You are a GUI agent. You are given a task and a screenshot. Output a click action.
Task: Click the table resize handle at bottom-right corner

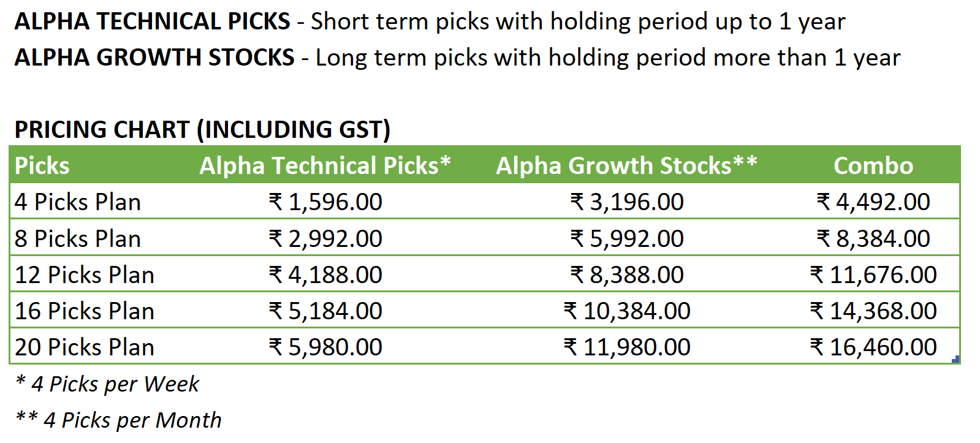956,360
